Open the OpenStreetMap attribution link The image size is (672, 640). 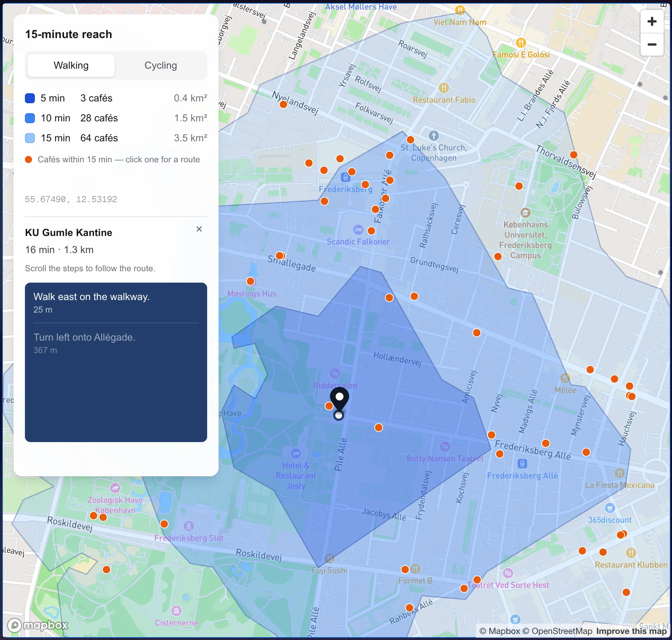coord(557,631)
